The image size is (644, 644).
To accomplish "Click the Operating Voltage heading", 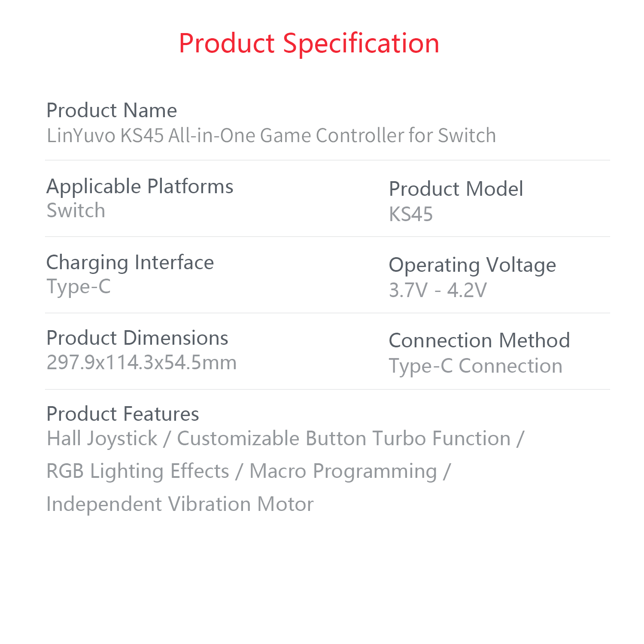I will [x=472, y=265].
